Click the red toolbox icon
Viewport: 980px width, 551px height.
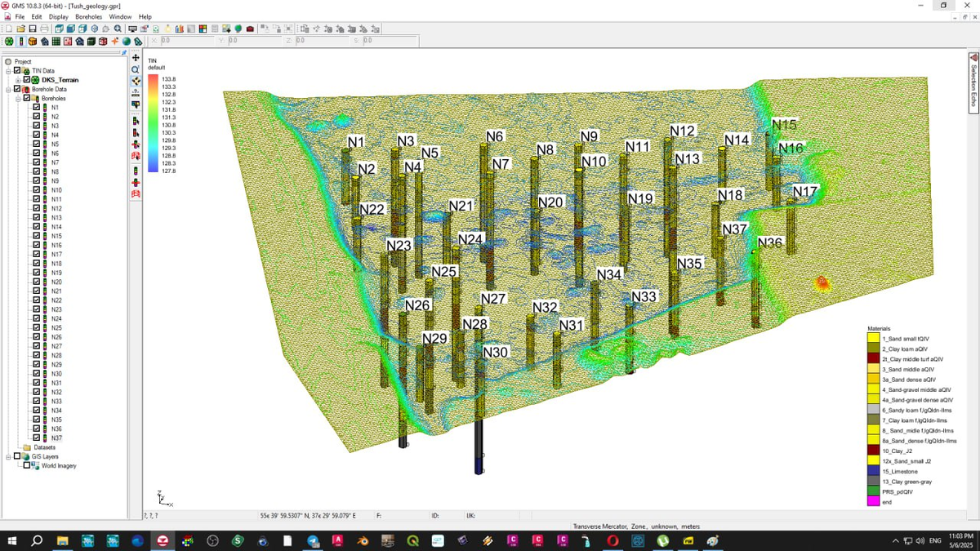(250, 29)
